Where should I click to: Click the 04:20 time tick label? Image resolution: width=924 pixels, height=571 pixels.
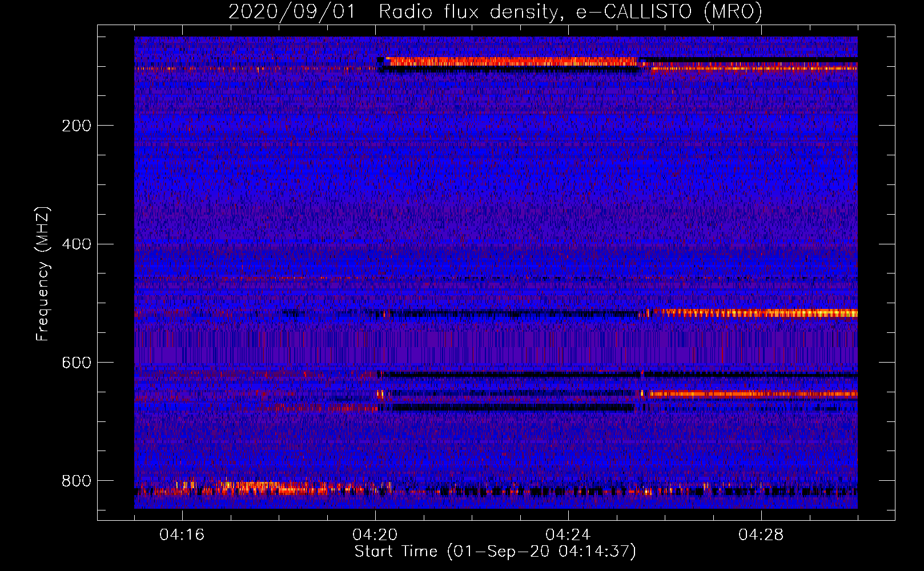[375, 534]
